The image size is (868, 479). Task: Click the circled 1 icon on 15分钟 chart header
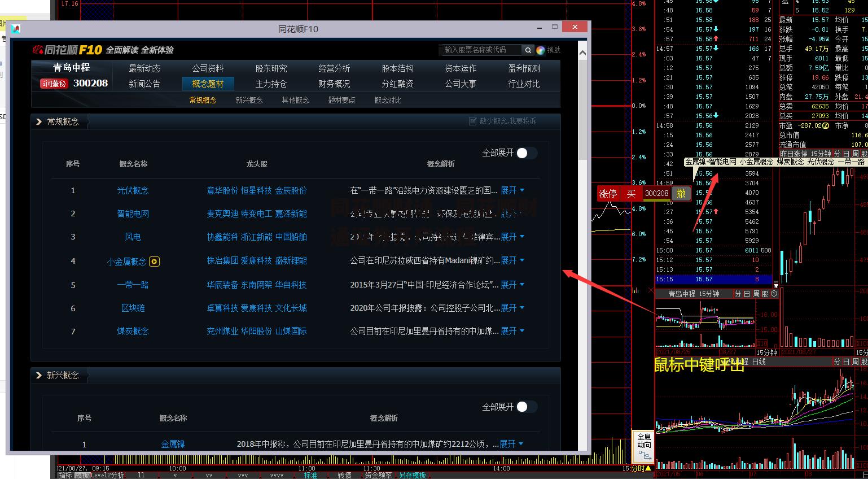pos(774,294)
